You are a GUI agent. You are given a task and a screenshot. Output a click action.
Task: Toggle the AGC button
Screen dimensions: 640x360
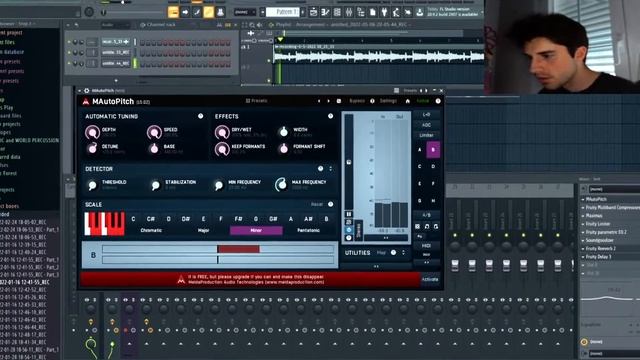(427, 125)
